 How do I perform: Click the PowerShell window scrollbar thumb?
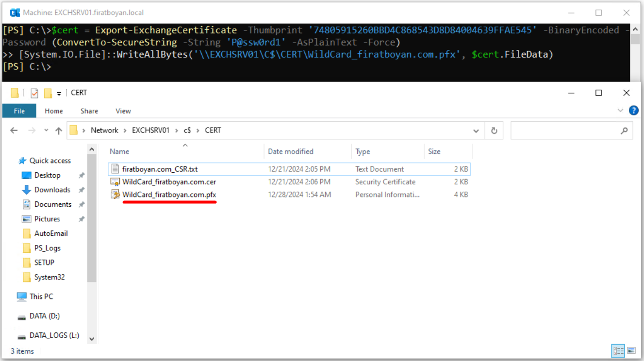pos(635,39)
